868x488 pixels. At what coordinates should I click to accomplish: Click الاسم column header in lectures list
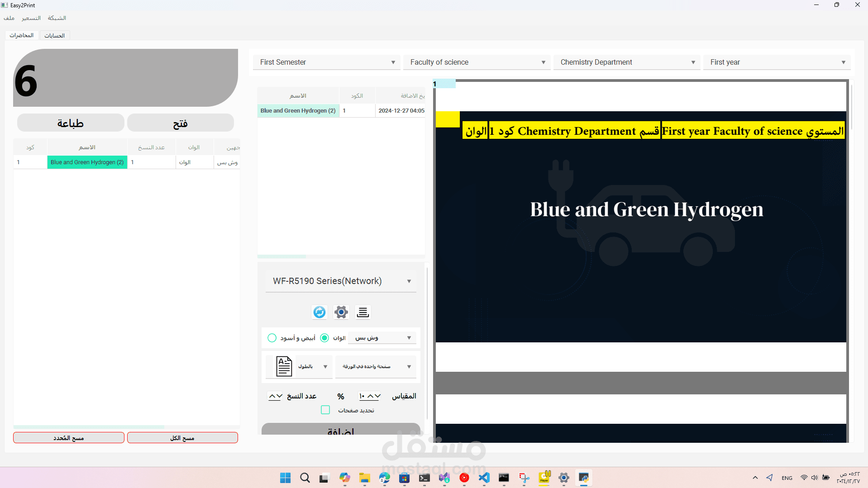point(298,96)
